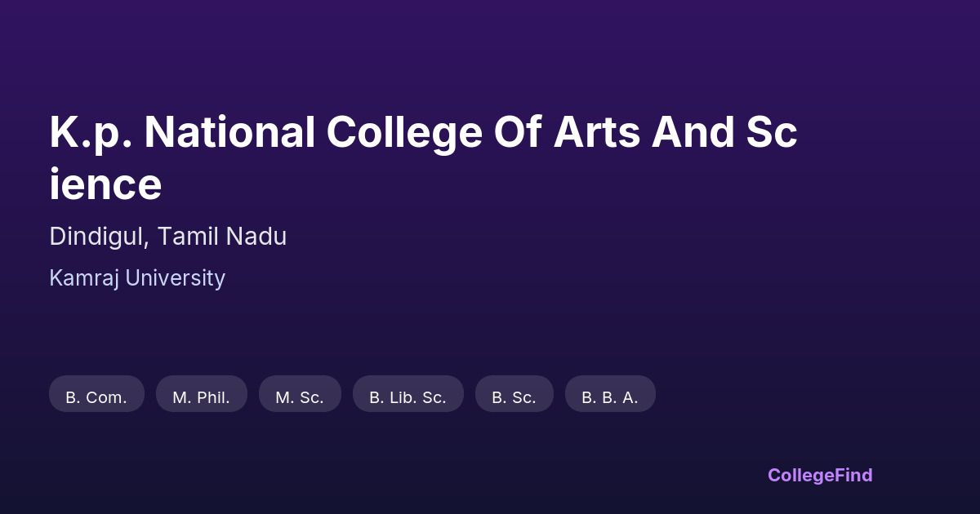This screenshot has width=980, height=514.
Task: Click the CollegeFind brand logo
Action: tap(820, 475)
